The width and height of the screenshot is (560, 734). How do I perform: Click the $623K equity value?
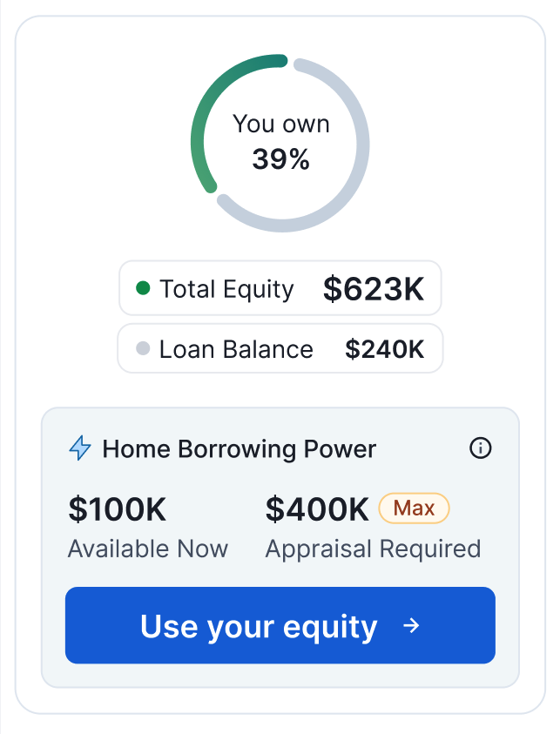coord(374,289)
